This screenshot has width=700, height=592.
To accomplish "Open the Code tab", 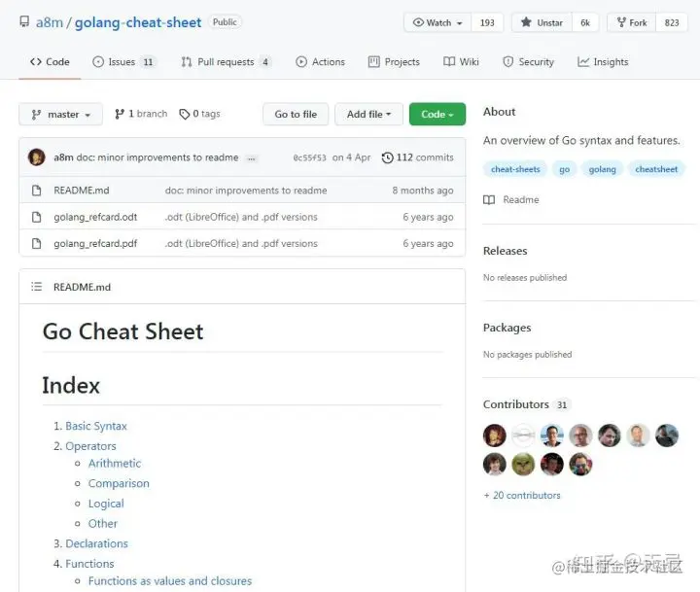I will pyautogui.click(x=50, y=61).
